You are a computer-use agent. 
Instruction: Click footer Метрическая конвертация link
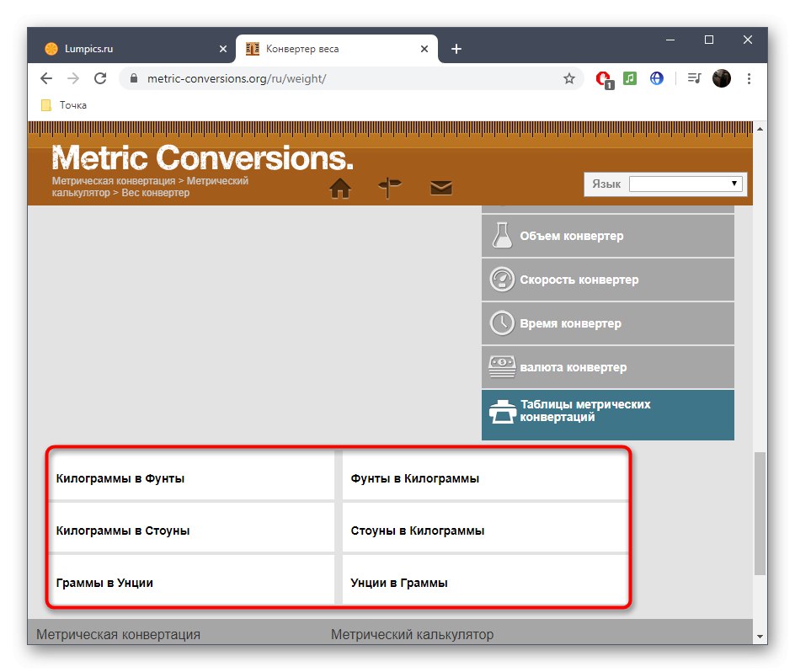click(x=118, y=634)
